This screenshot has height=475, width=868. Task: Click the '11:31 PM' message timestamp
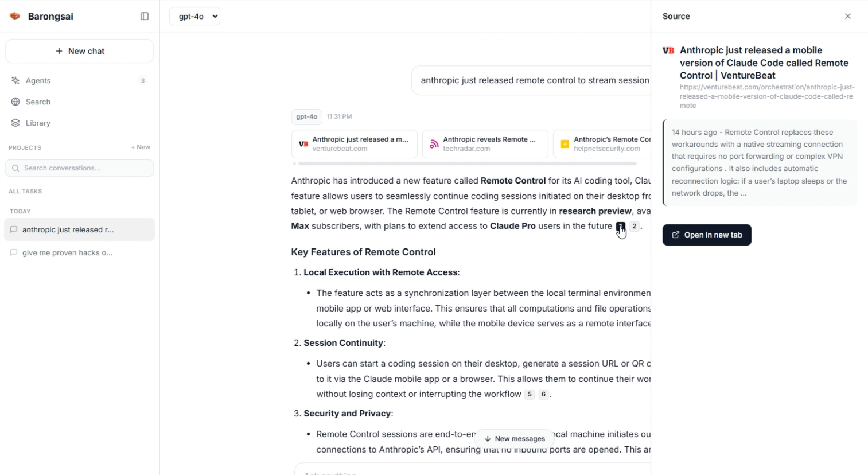pyautogui.click(x=340, y=116)
